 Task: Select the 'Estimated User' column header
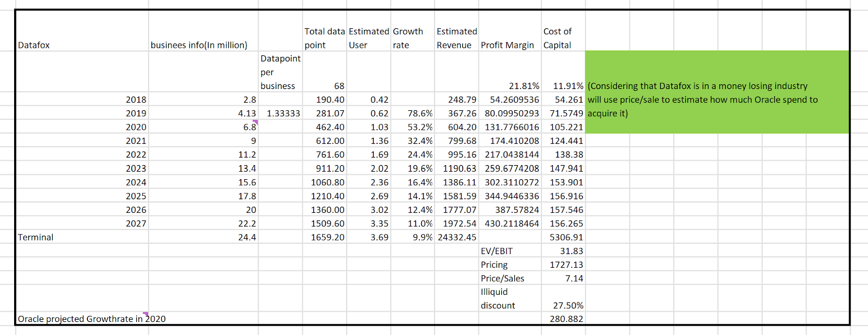pyautogui.click(x=369, y=31)
